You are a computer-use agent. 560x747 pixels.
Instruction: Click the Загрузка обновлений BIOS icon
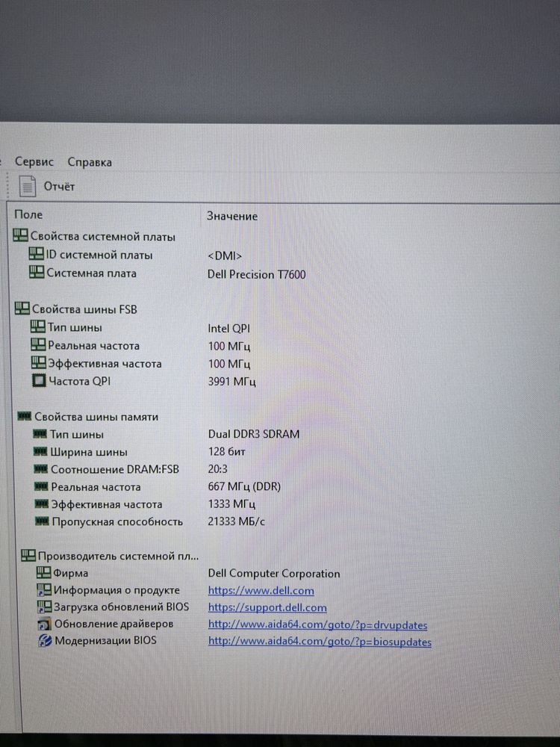45,607
